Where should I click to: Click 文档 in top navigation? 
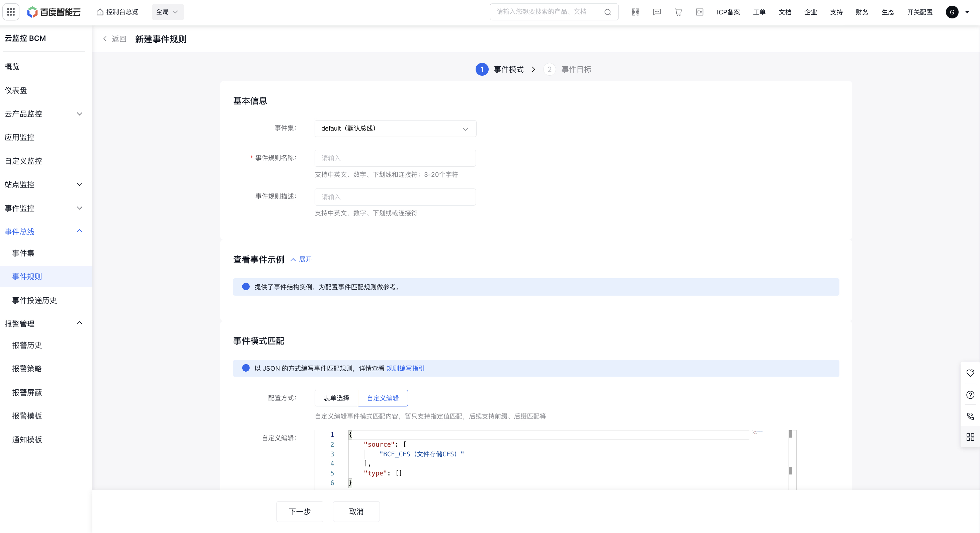[x=785, y=12]
